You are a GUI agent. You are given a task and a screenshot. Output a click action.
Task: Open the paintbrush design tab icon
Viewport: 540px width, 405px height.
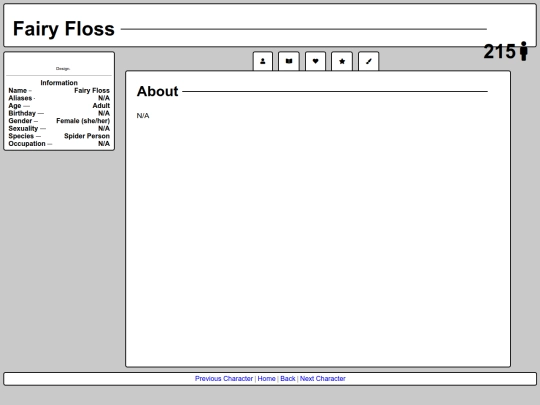tap(368, 61)
